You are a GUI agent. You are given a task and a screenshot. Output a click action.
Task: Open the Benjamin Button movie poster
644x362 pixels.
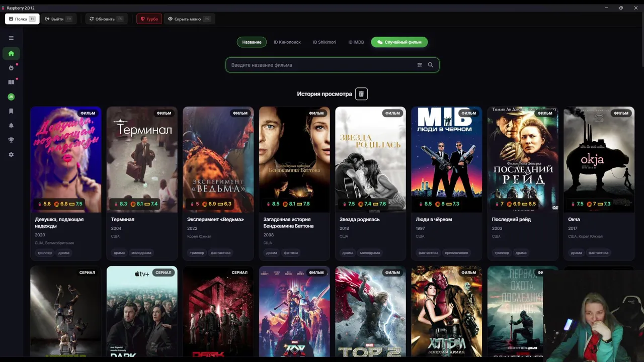click(x=294, y=159)
